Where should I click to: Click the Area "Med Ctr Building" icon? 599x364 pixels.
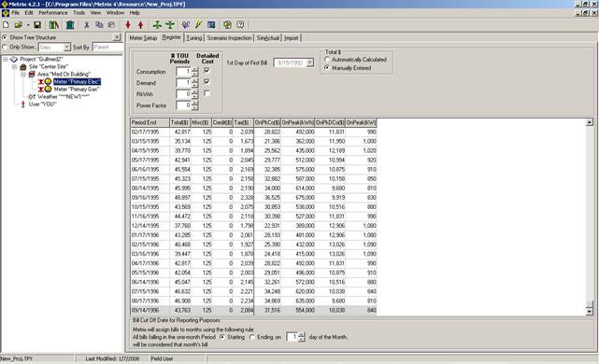click(32, 74)
